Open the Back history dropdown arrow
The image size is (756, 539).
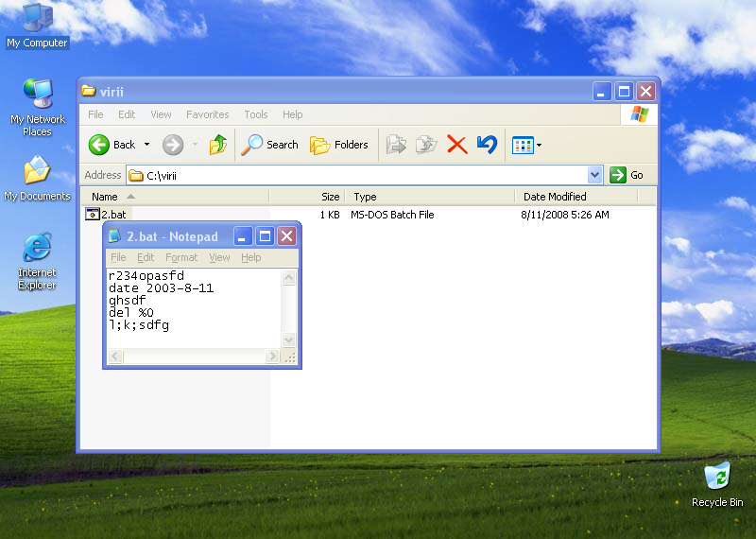pos(147,145)
